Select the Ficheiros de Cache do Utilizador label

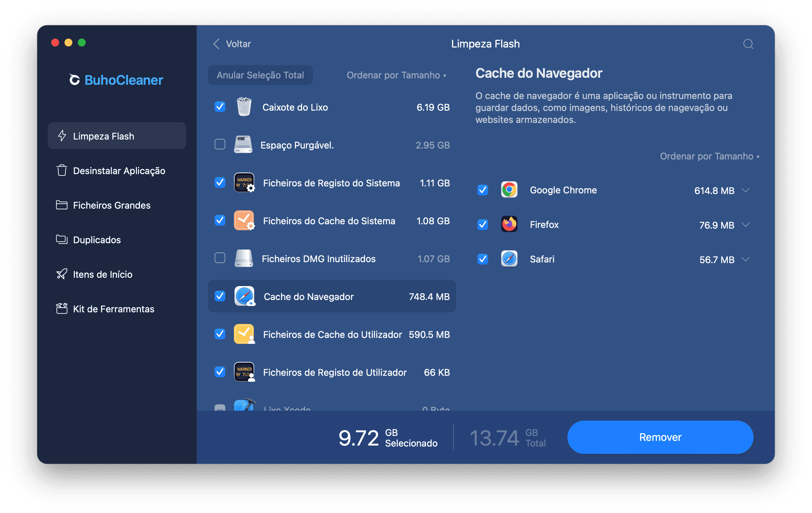[x=333, y=334]
